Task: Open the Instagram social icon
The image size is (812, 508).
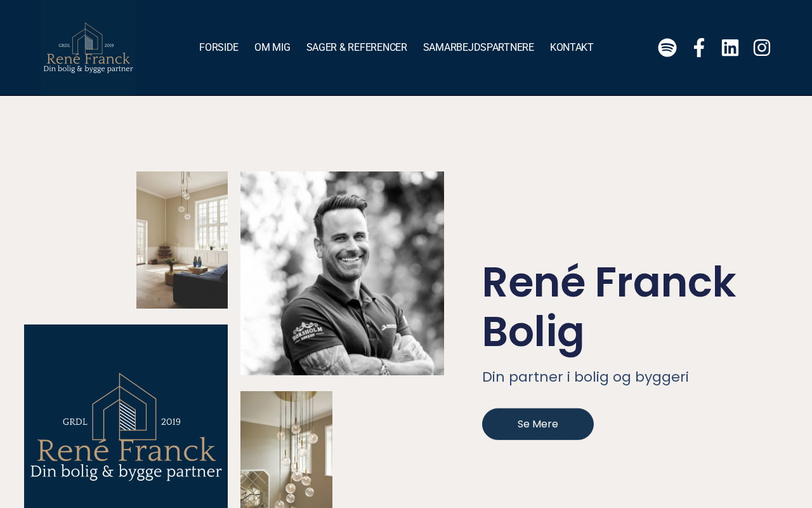Action: pyautogui.click(x=762, y=48)
